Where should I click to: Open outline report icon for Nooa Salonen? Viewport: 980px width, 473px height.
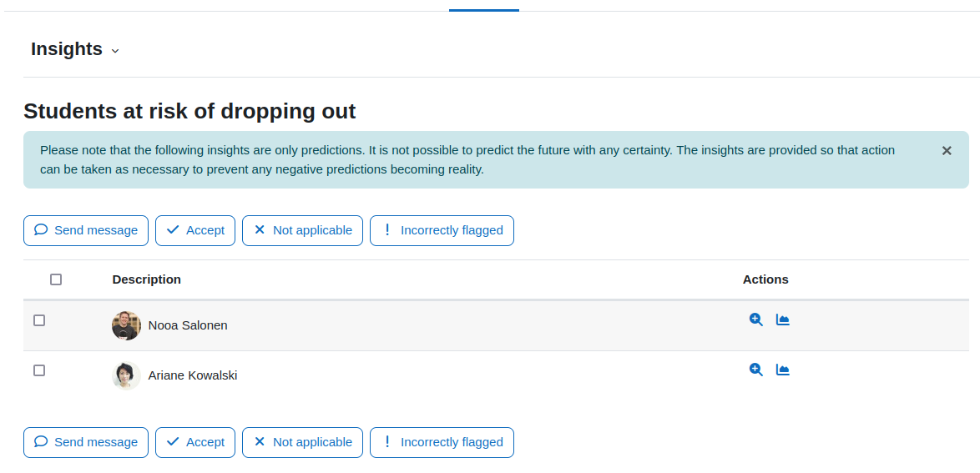782,320
